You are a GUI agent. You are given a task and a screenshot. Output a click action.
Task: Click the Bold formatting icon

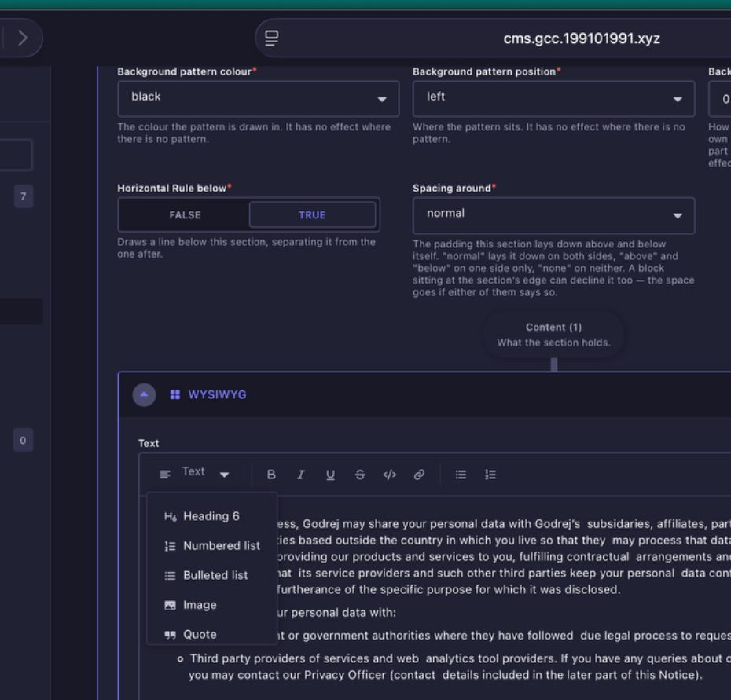[271, 475]
